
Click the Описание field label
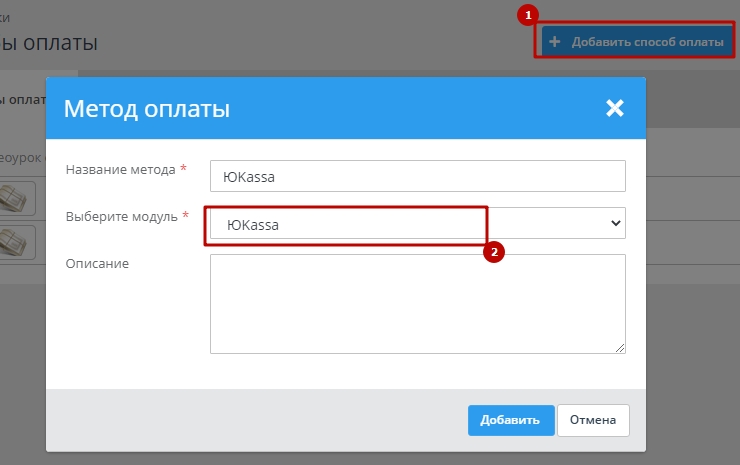pos(97,263)
